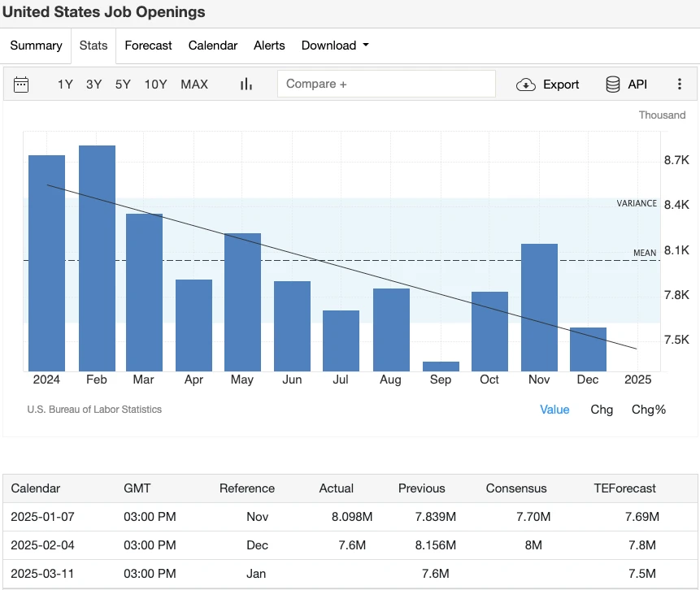This screenshot has width=700, height=590.
Task: Click the API database icon
Action: [613, 85]
